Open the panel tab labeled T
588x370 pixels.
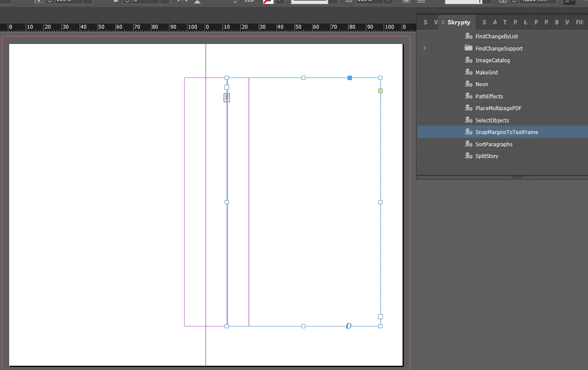click(x=505, y=22)
